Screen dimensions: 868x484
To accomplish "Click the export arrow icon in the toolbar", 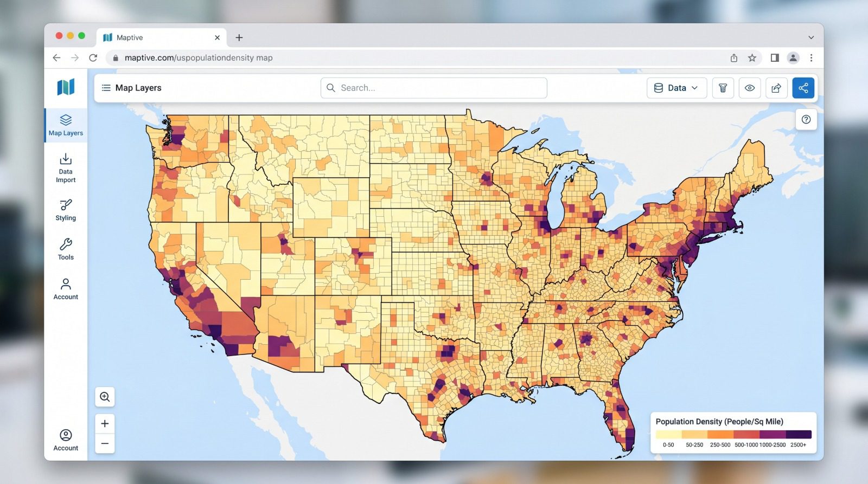I will 776,88.
